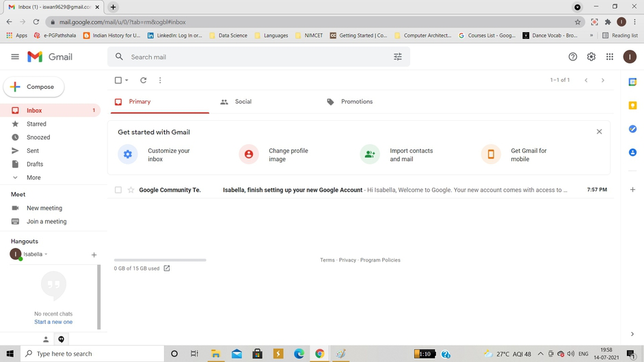The image size is (644, 362).
Task: Select the Google Community Team email checkbox
Action: pyautogui.click(x=118, y=190)
